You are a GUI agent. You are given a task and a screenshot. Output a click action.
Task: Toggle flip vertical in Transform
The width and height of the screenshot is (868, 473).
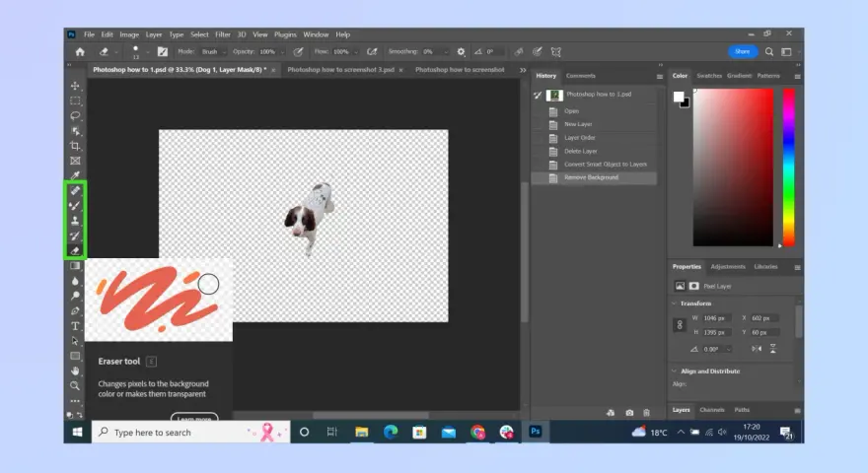[x=772, y=349]
